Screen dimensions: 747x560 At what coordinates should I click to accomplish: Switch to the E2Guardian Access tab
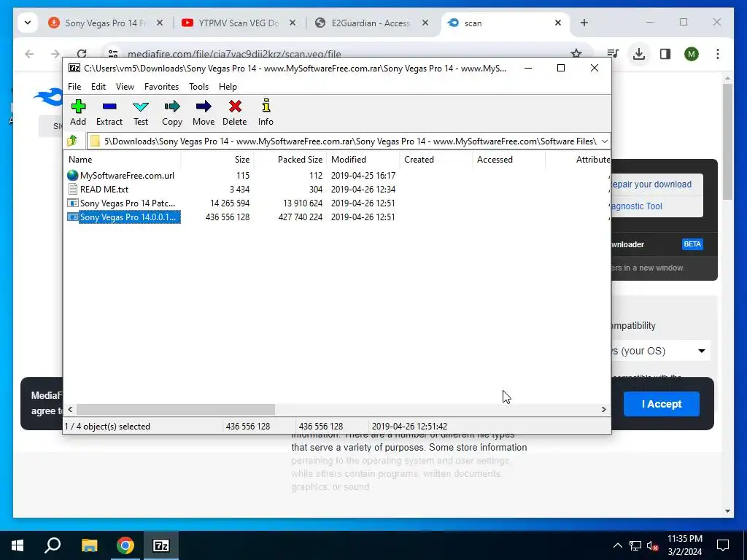pyautogui.click(x=370, y=23)
